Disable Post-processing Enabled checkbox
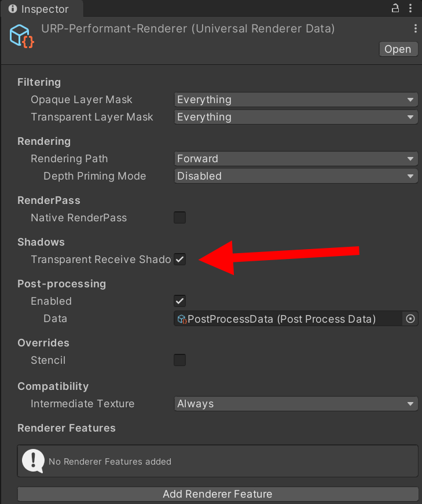This screenshot has width=422, height=504. click(x=180, y=301)
